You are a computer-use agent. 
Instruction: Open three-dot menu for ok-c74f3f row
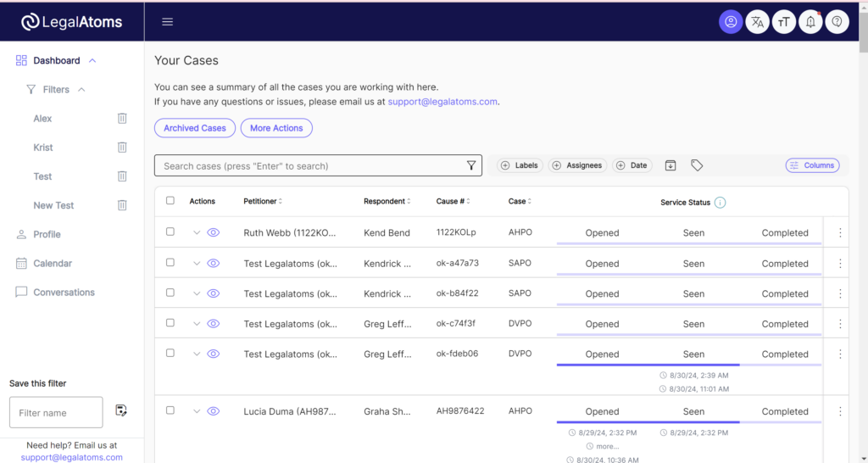840,323
